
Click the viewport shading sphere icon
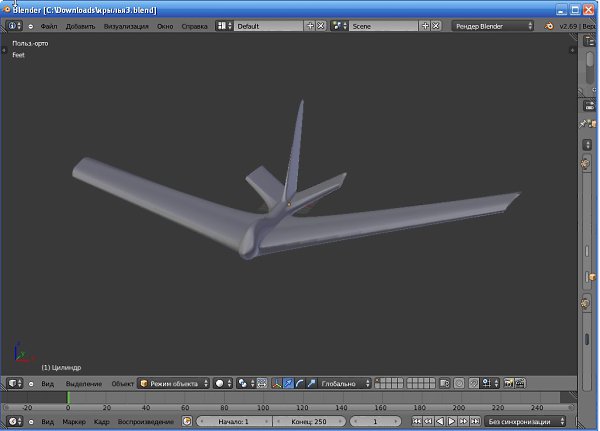coord(221,383)
